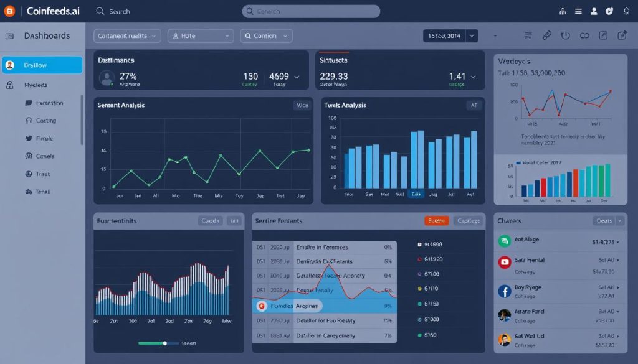Expand the chevron next to 1,41
The image size is (638, 364).
(474, 77)
